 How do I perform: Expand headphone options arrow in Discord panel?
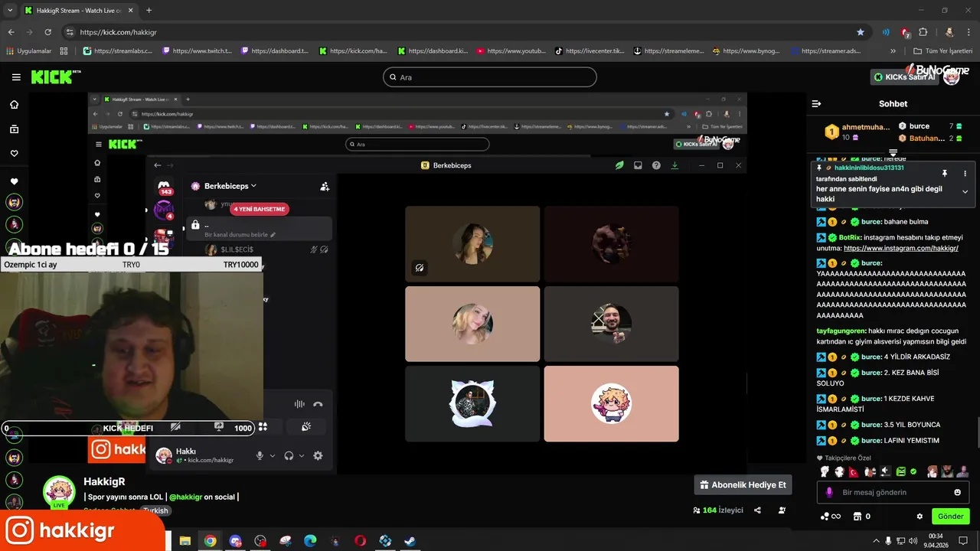pyautogui.click(x=301, y=456)
